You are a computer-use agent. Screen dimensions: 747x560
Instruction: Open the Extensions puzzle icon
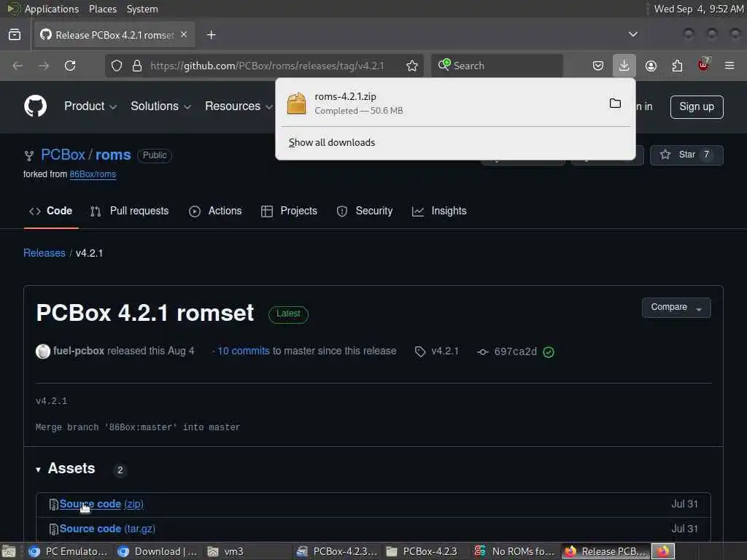point(677,66)
